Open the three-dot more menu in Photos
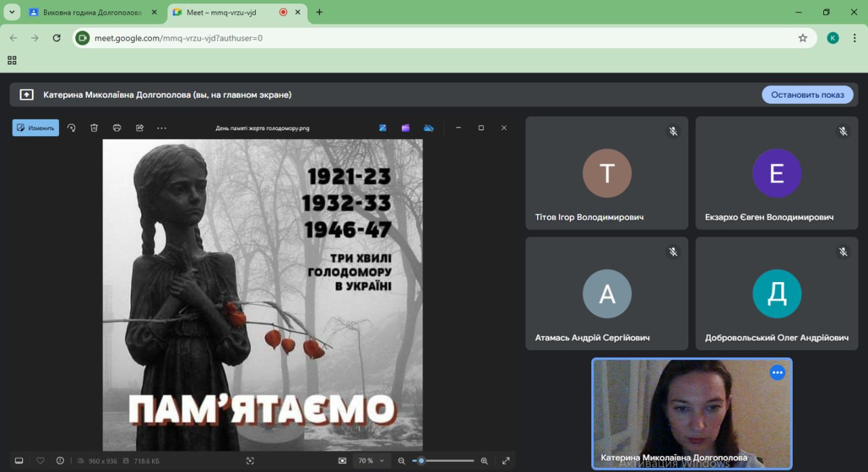Image resolution: width=868 pixels, height=472 pixels. coord(161,127)
